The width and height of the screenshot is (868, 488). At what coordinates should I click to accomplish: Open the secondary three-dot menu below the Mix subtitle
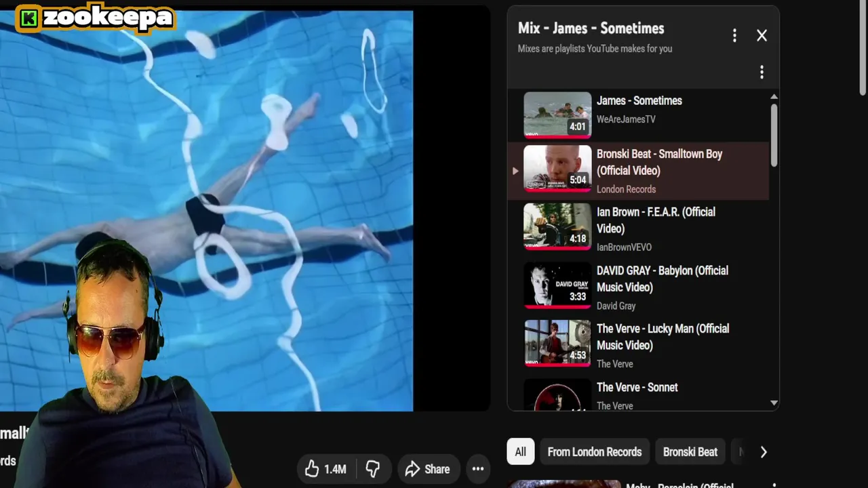point(762,72)
